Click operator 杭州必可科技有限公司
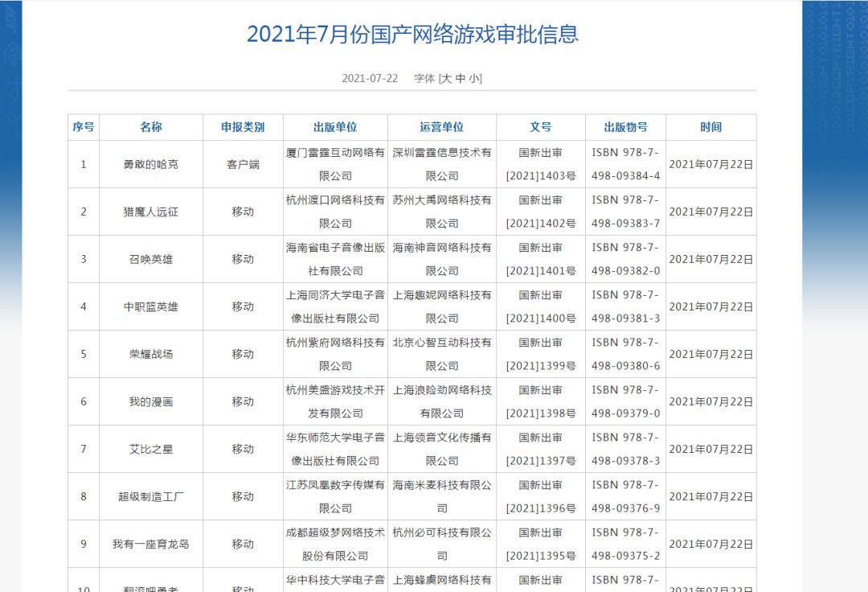This screenshot has width=868, height=592. click(x=442, y=545)
